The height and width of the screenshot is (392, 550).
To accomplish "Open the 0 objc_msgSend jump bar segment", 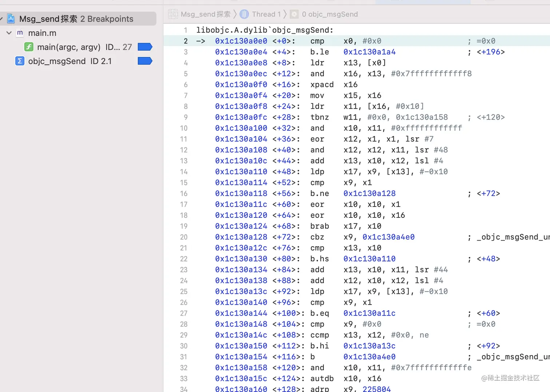I will tap(330, 14).
